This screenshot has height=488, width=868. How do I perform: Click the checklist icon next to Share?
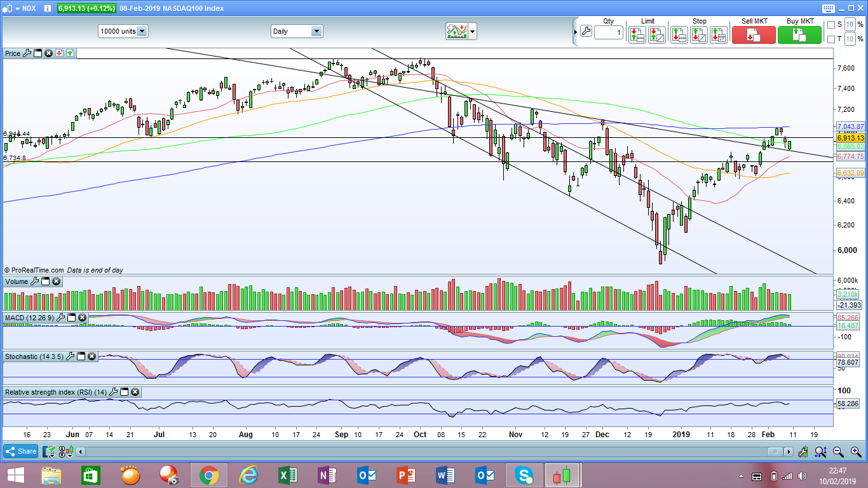48,452
